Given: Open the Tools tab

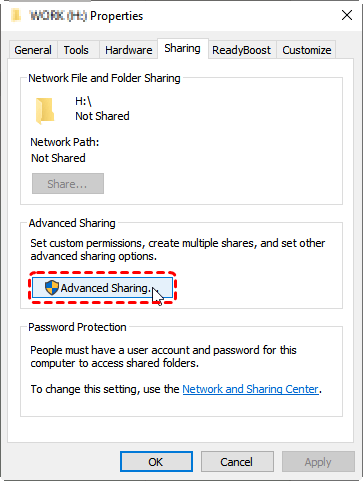Looking at the screenshot, I should [76, 50].
